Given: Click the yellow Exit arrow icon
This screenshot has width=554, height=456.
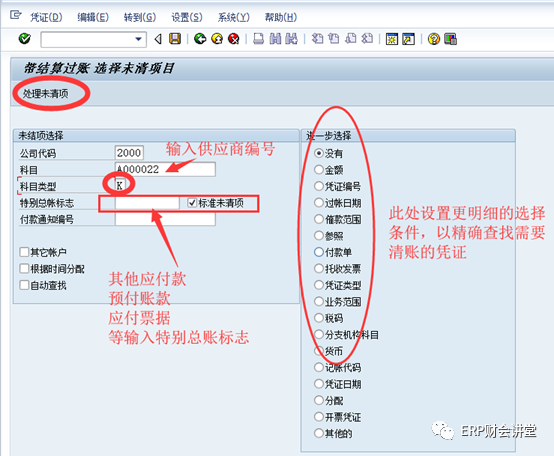Looking at the screenshot, I should coord(217,39).
